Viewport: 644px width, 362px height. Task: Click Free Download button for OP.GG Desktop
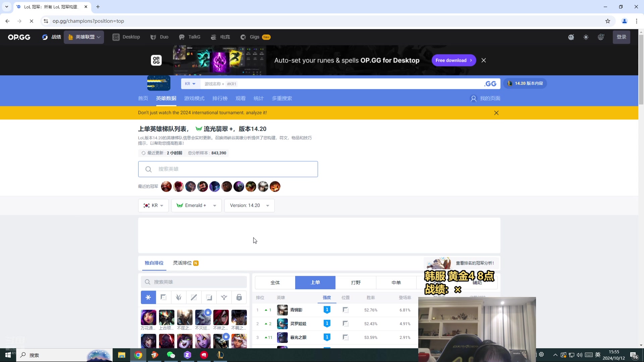click(x=453, y=60)
